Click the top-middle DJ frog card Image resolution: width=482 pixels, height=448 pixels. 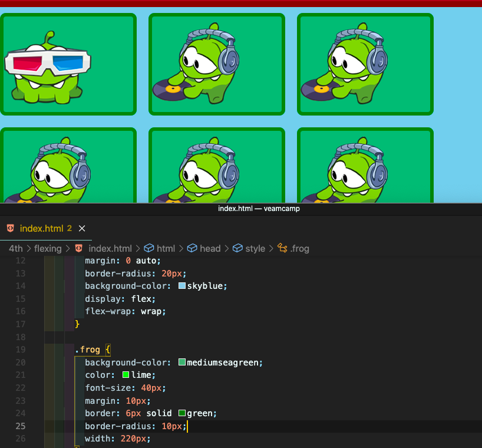pos(217,64)
